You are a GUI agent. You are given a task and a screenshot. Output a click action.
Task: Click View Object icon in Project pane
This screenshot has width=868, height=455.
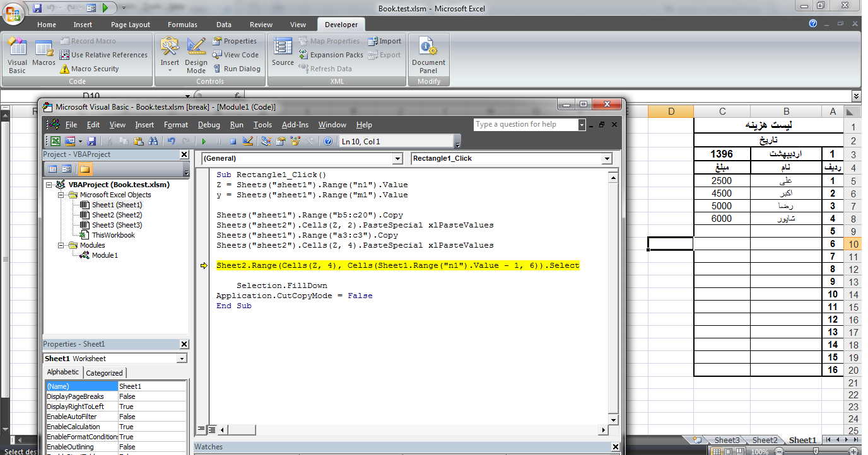point(67,169)
